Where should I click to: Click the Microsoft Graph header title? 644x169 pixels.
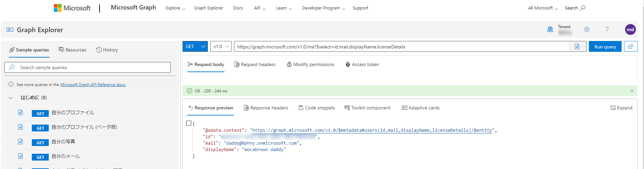coord(133,7)
